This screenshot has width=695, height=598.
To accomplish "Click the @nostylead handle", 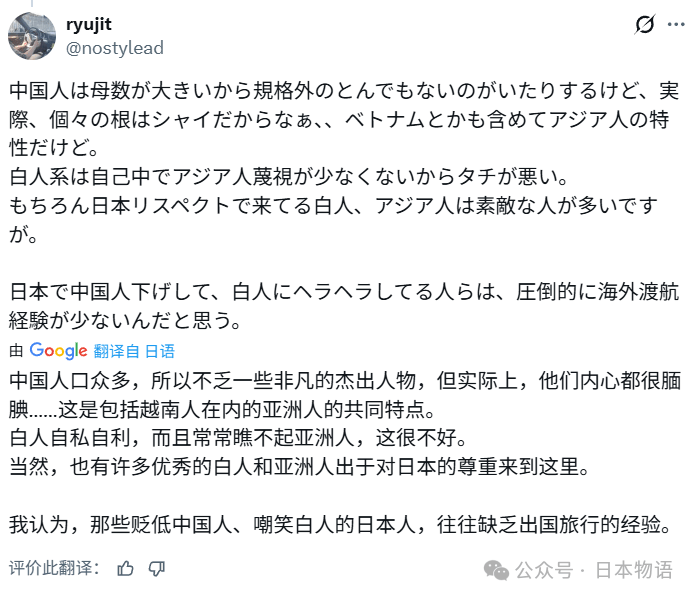I will (x=114, y=48).
